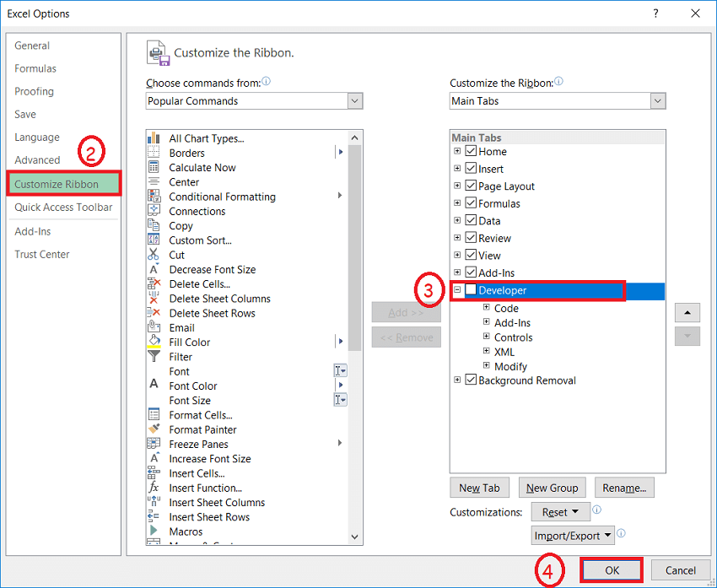Collapse the Developer tab node
This screenshot has height=588, width=717.
(x=457, y=290)
